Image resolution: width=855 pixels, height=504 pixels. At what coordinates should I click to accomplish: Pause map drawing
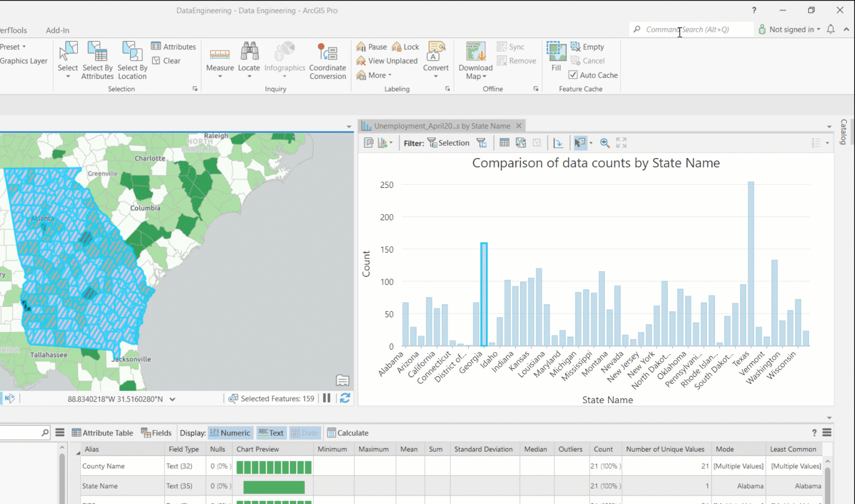(x=327, y=398)
